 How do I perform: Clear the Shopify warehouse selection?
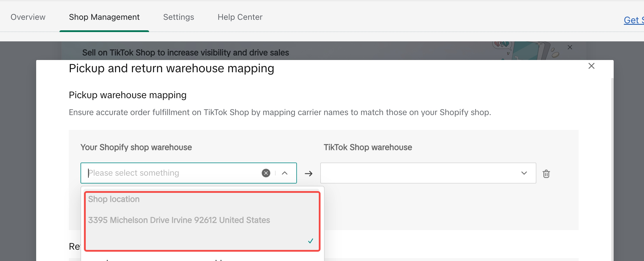coord(266,173)
